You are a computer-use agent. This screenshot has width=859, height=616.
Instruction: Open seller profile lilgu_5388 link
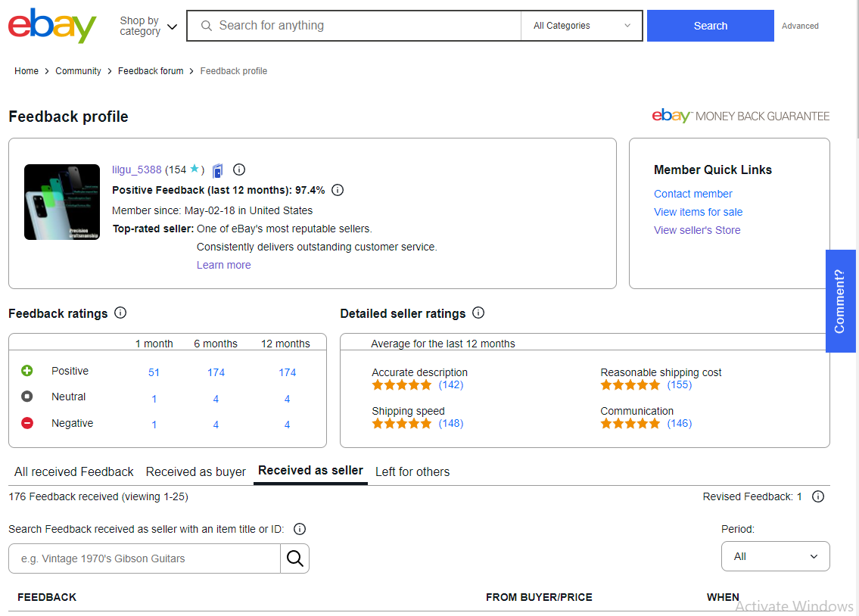[137, 170]
